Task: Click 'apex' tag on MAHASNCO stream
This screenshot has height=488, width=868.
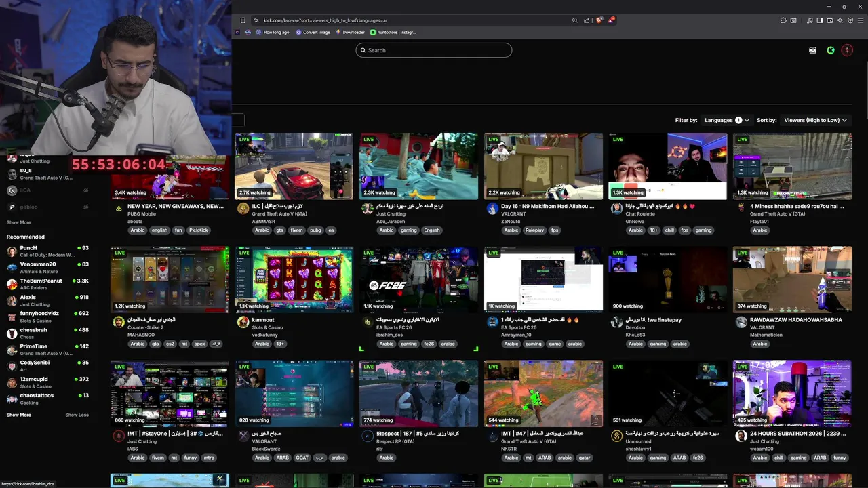Action: [199, 344]
